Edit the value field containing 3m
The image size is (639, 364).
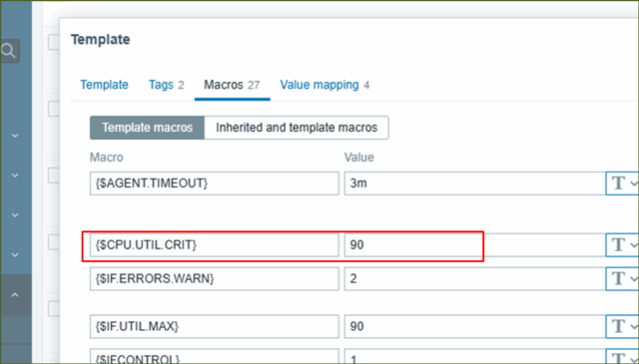[x=475, y=183]
